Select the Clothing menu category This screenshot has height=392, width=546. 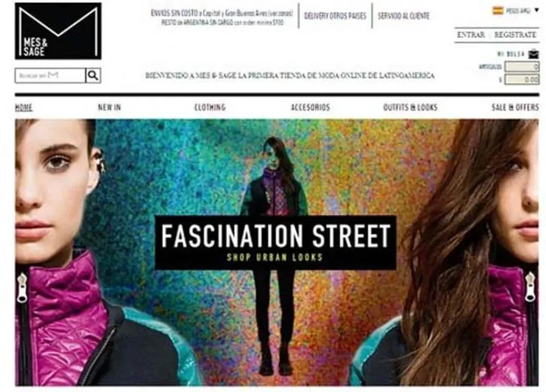[x=210, y=107]
